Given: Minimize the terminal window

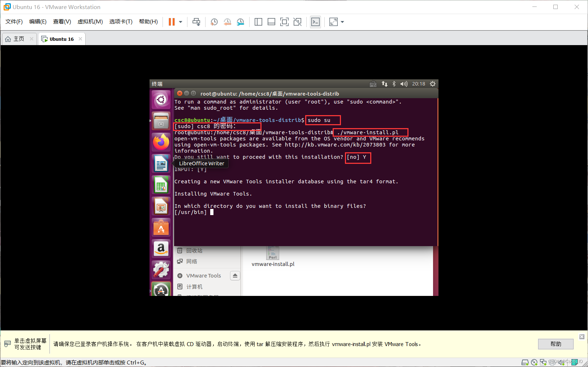Looking at the screenshot, I should pos(186,93).
